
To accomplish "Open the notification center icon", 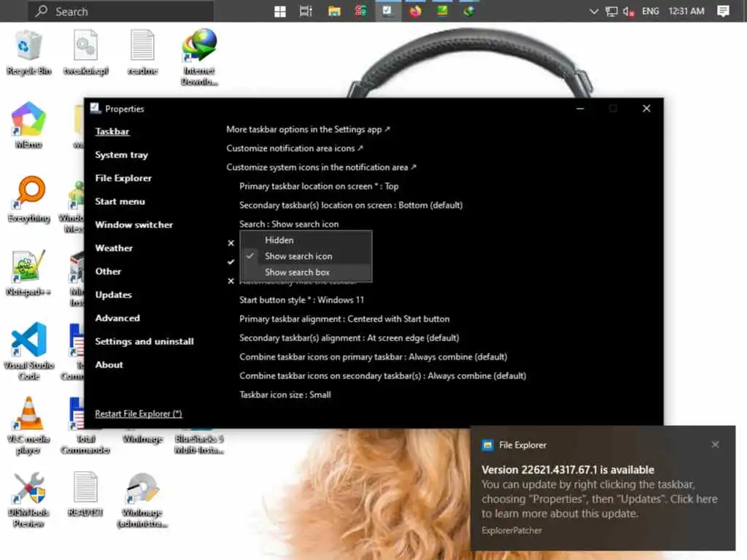I will [x=723, y=12].
